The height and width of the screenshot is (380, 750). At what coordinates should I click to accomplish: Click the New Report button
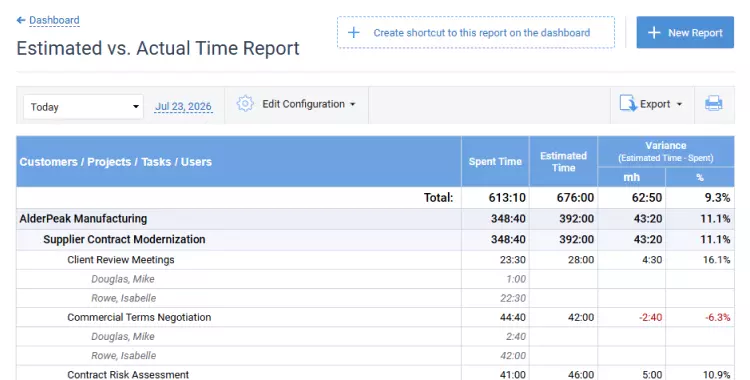[x=685, y=33]
